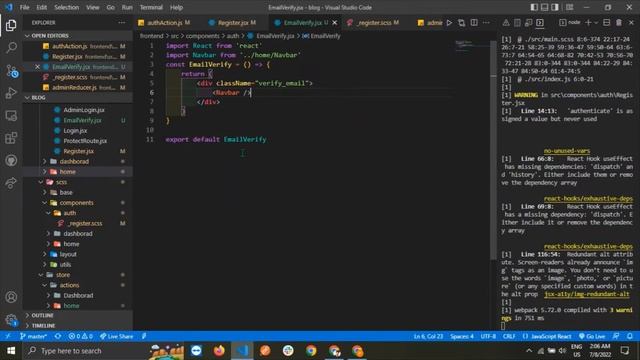Open the Terminal menu
Screen dimensions: 640x360
tap(151, 7)
